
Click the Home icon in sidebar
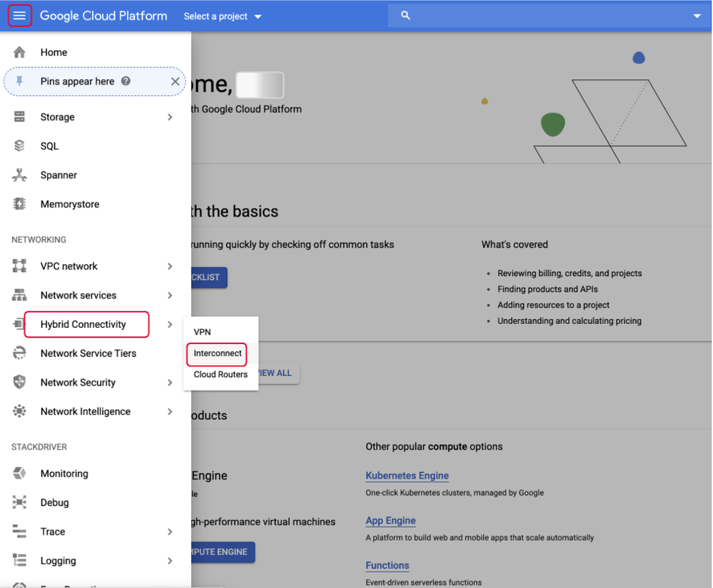coord(20,52)
